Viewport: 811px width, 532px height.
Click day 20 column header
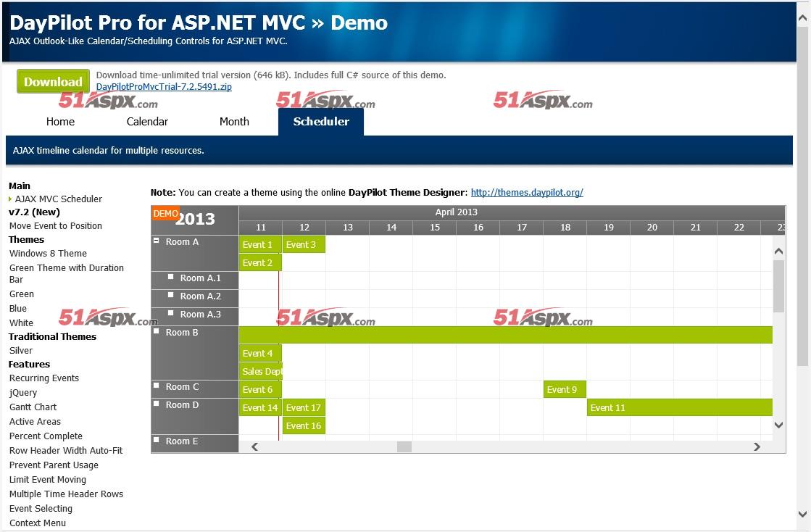click(x=652, y=228)
